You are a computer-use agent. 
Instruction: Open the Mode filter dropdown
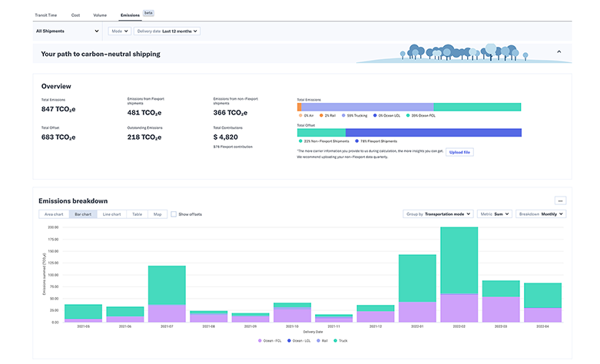click(x=120, y=31)
